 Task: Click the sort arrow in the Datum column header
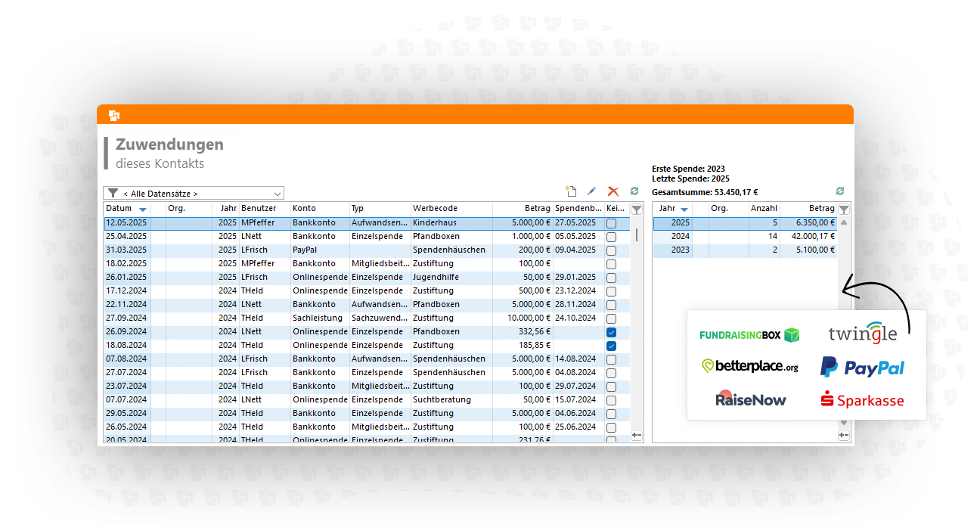click(x=142, y=210)
